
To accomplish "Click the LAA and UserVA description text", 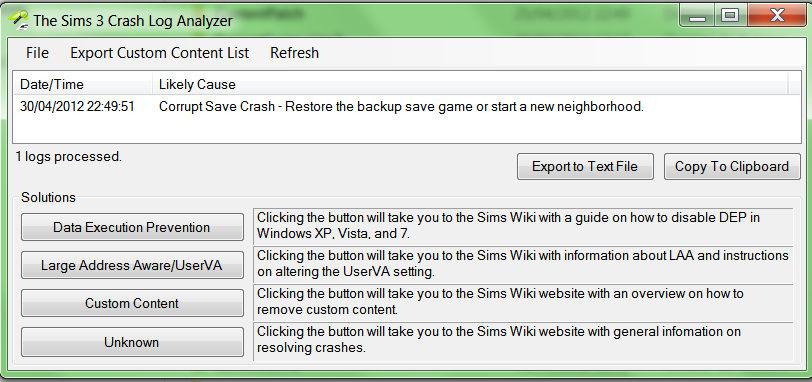I will tap(523, 263).
